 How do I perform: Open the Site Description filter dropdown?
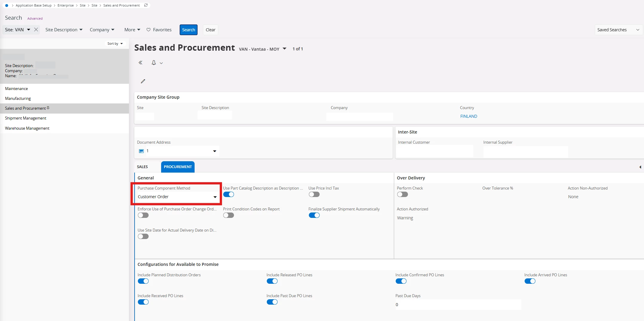tap(64, 30)
